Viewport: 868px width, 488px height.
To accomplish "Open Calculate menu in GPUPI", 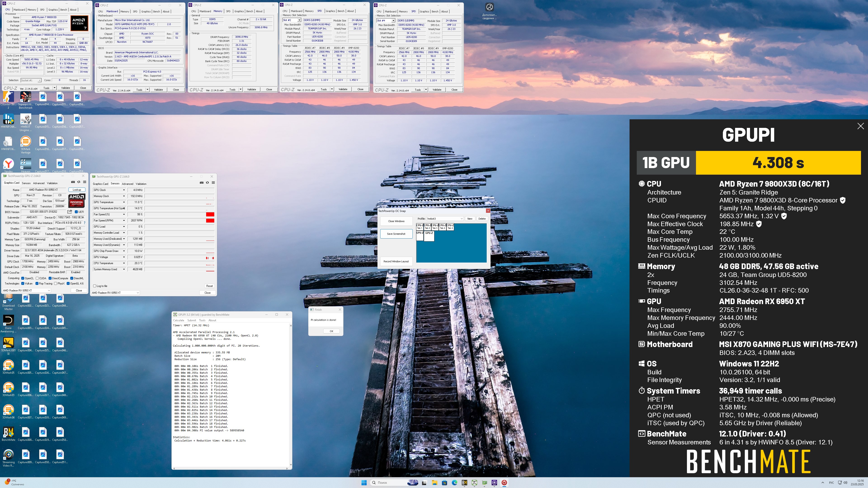I will click(179, 320).
